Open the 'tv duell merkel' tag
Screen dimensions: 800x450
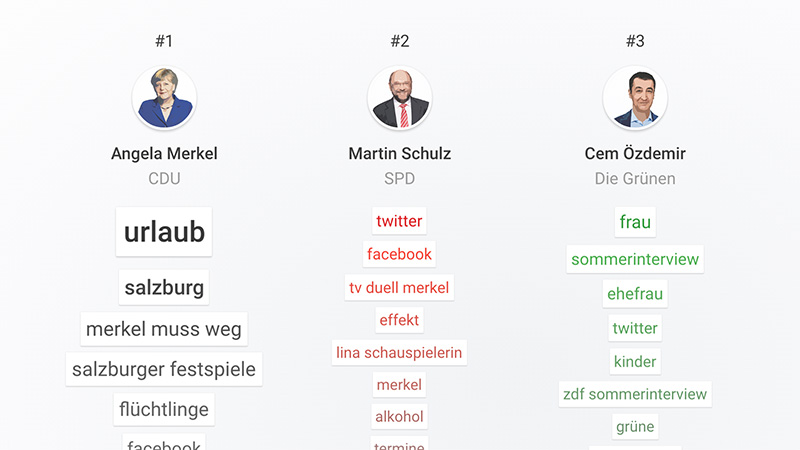399,287
